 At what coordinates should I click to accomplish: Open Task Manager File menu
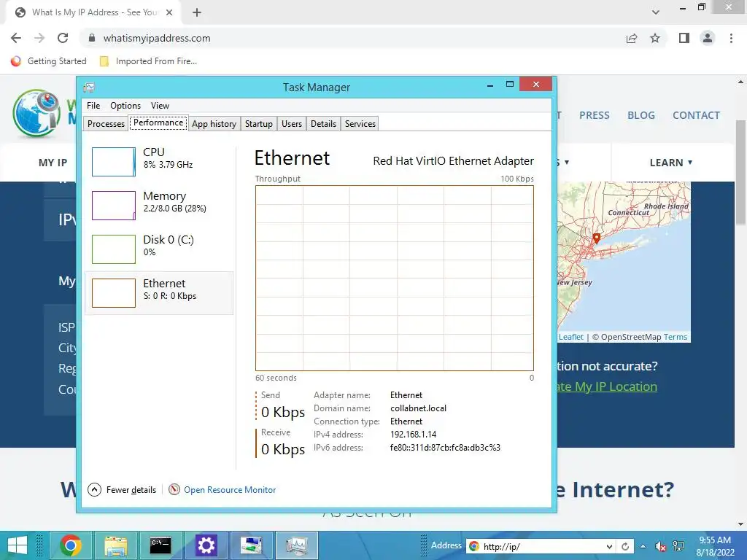[x=93, y=106]
